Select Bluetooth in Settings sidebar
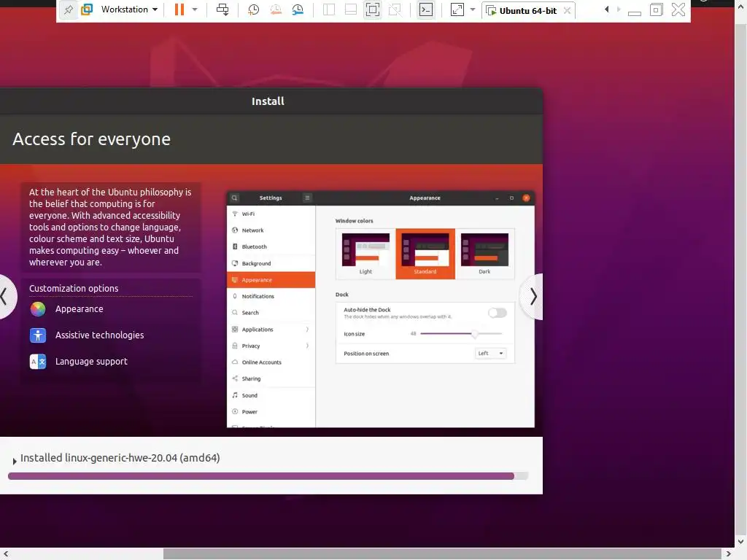The image size is (747, 560). pos(271,246)
